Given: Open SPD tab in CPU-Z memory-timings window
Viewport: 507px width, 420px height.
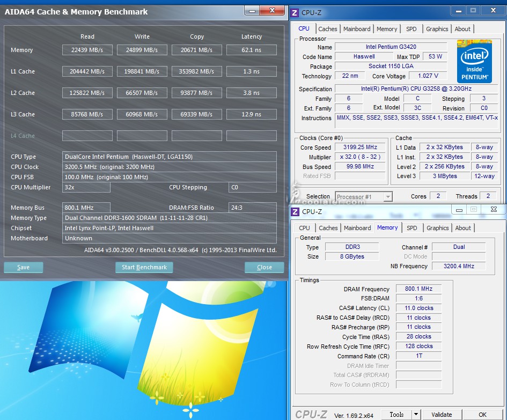Looking at the screenshot, I should (x=412, y=228).
